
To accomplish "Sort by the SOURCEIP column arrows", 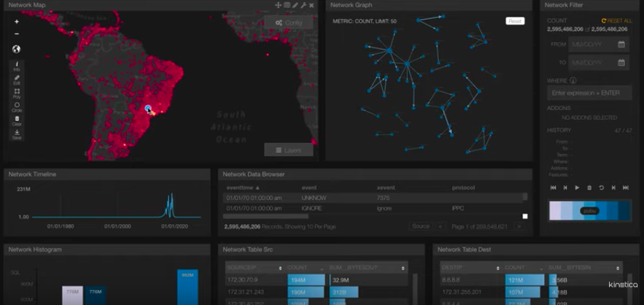I will [280, 268].
